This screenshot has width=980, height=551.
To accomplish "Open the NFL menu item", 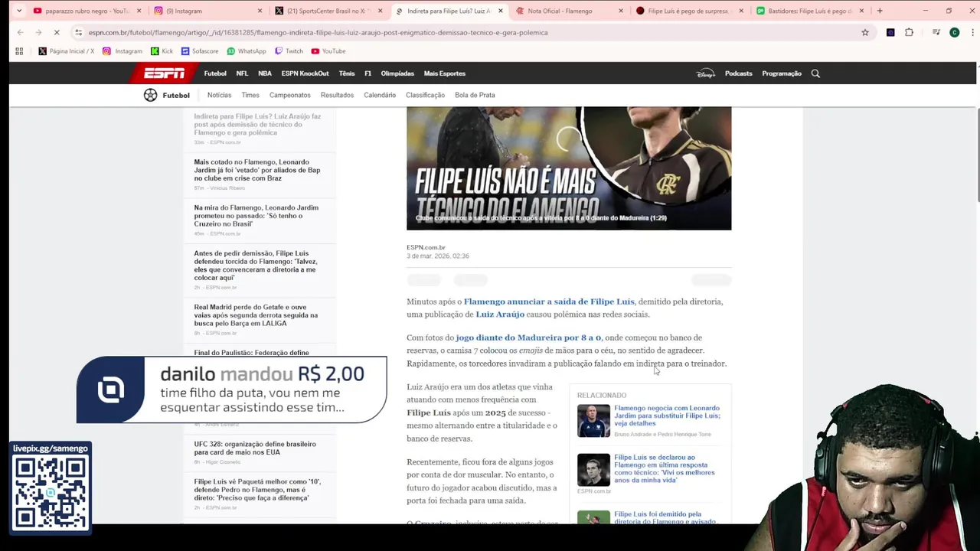I will pos(242,73).
